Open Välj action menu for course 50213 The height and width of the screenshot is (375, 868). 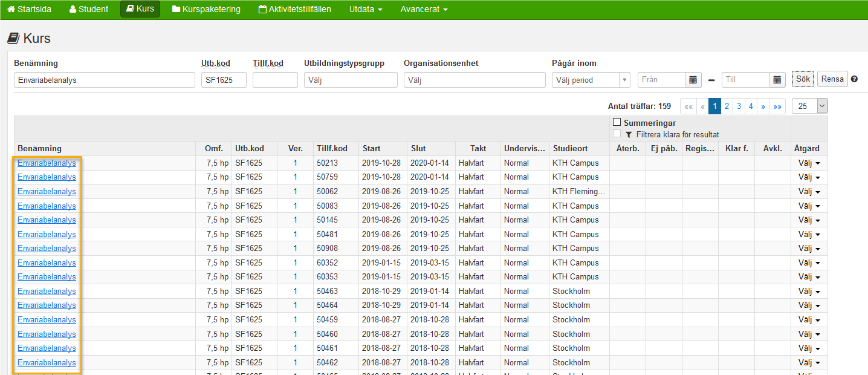pyautogui.click(x=809, y=163)
